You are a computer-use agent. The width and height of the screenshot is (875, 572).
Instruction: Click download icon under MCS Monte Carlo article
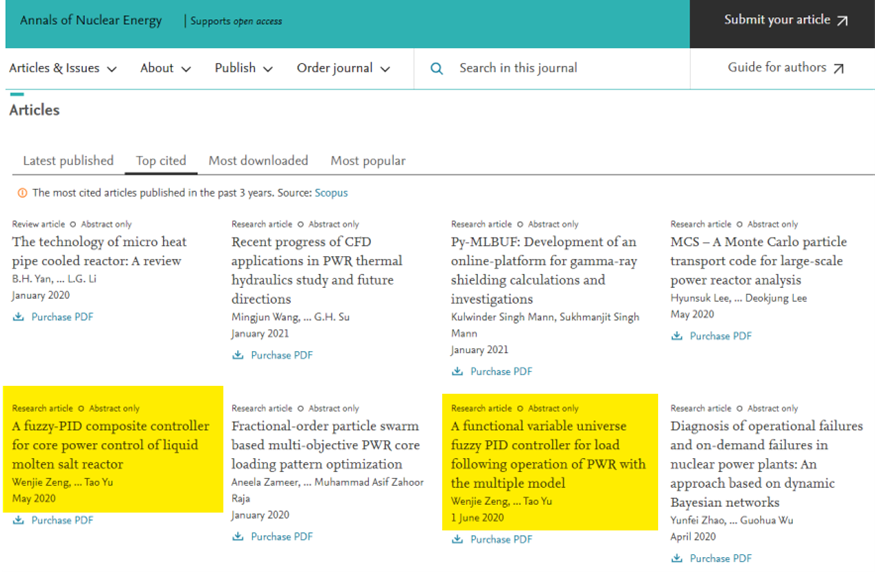[x=677, y=336]
